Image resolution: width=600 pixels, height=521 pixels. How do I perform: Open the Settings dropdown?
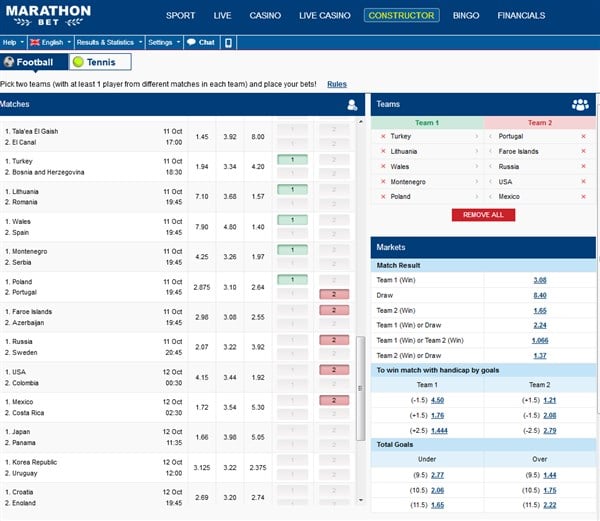[x=164, y=42]
